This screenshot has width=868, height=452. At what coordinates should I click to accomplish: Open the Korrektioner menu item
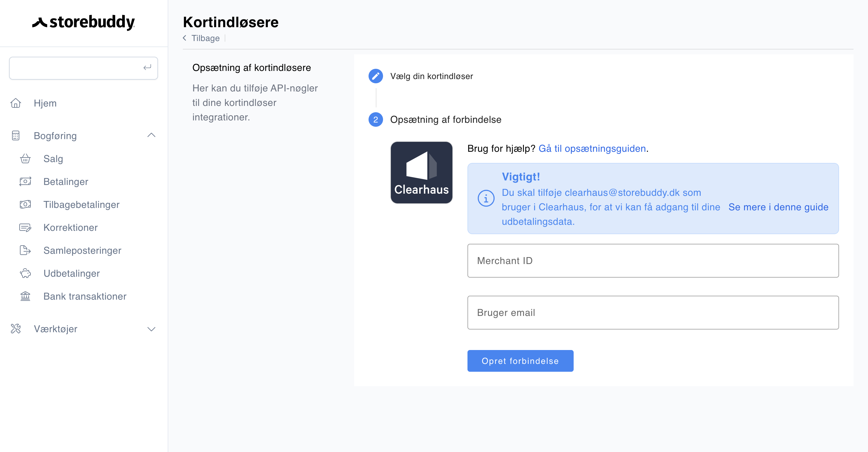pos(71,228)
